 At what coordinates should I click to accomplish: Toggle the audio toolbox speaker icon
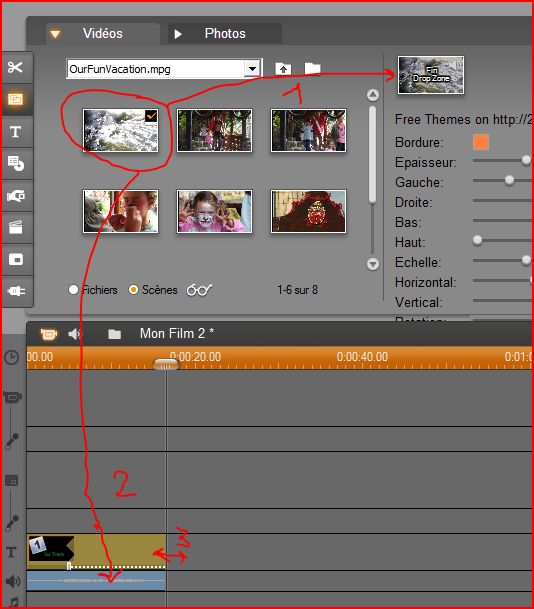(x=75, y=334)
